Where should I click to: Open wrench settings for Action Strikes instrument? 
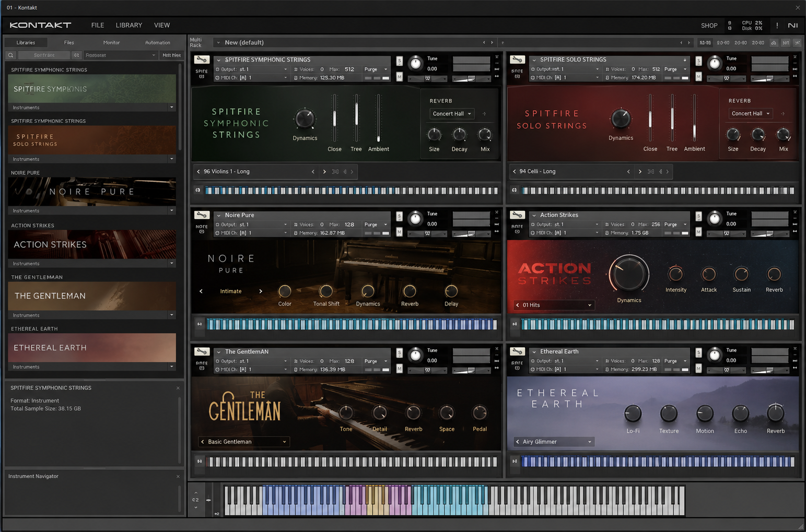coord(517,215)
